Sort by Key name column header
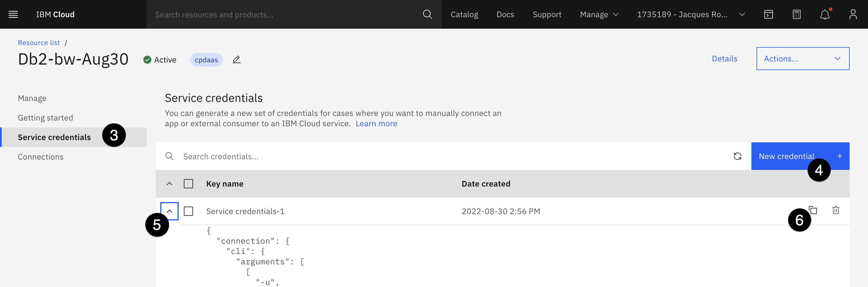Image resolution: width=868 pixels, height=287 pixels. point(225,184)
